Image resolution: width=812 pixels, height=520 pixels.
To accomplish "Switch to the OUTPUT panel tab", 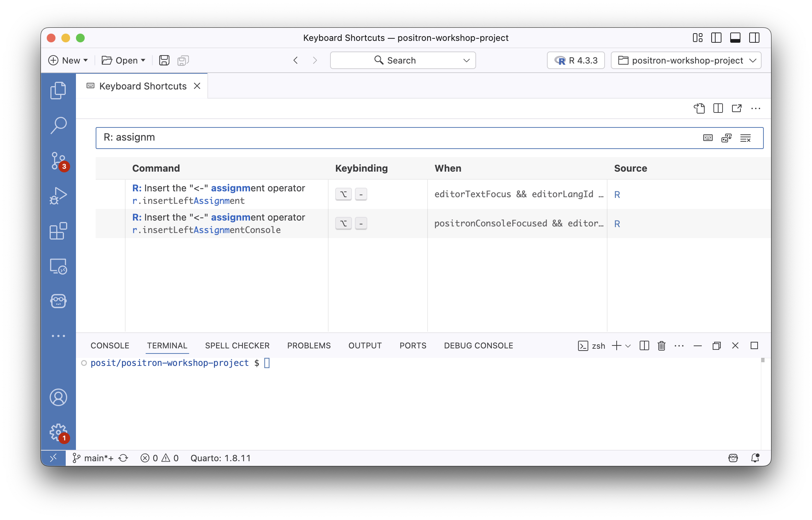I will click(x=365, y=345).
